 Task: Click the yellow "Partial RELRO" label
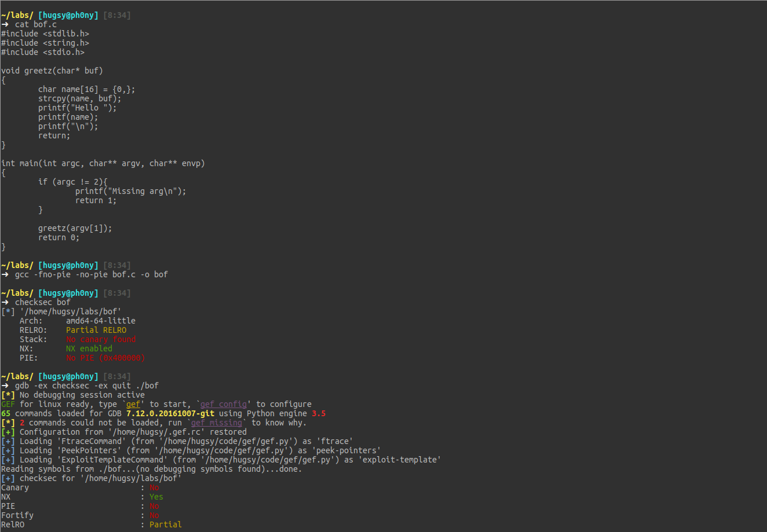pyautogui.click(x=96, y=329)
